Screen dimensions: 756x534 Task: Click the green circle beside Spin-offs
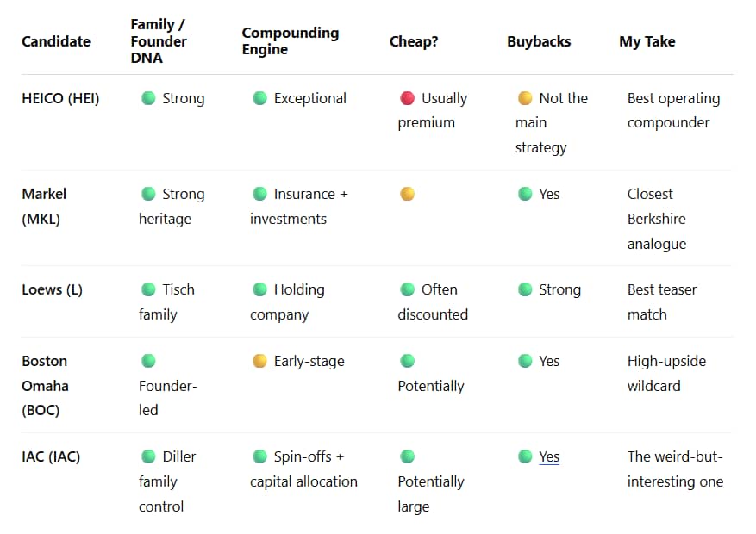(x=259, y=456)
